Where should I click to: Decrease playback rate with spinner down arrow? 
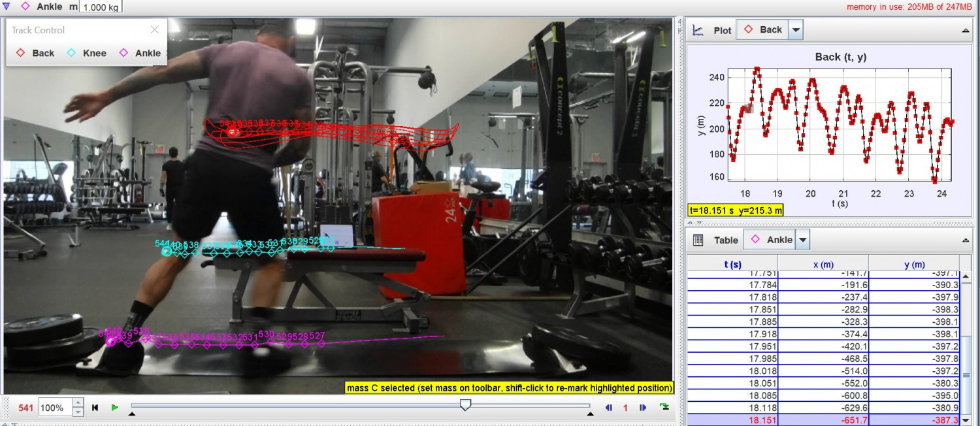[x=78, y=412]
